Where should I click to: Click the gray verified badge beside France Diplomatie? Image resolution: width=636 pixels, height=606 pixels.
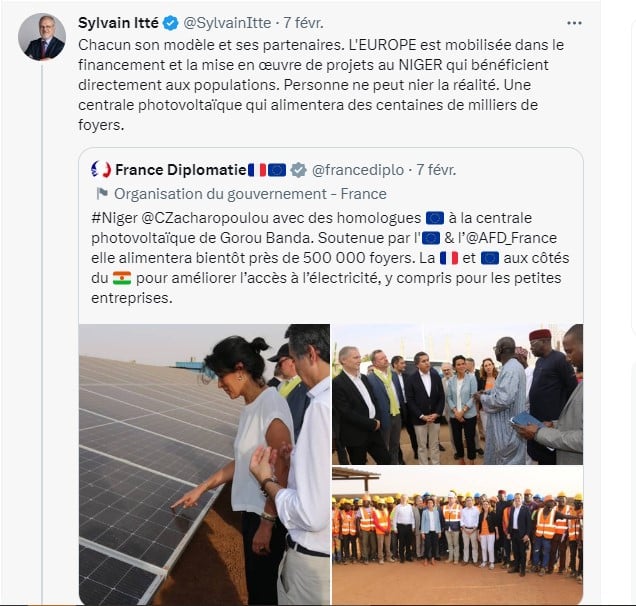[x=298, y=169]
